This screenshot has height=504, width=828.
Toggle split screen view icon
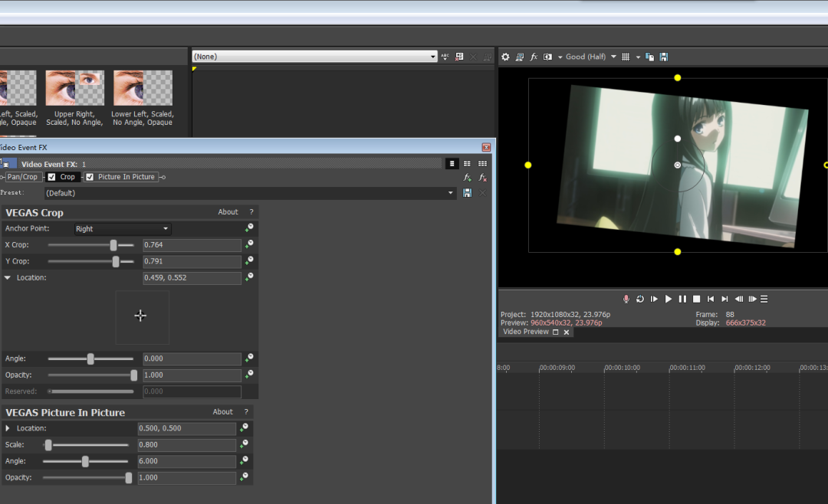coord(547,57)
